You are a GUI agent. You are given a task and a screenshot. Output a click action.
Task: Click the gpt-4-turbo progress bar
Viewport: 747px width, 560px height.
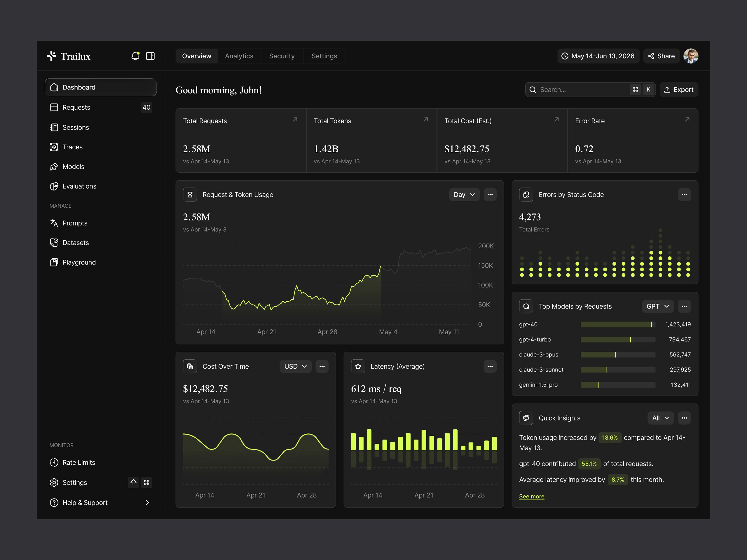pyautogui.click(x=618, y=339)
